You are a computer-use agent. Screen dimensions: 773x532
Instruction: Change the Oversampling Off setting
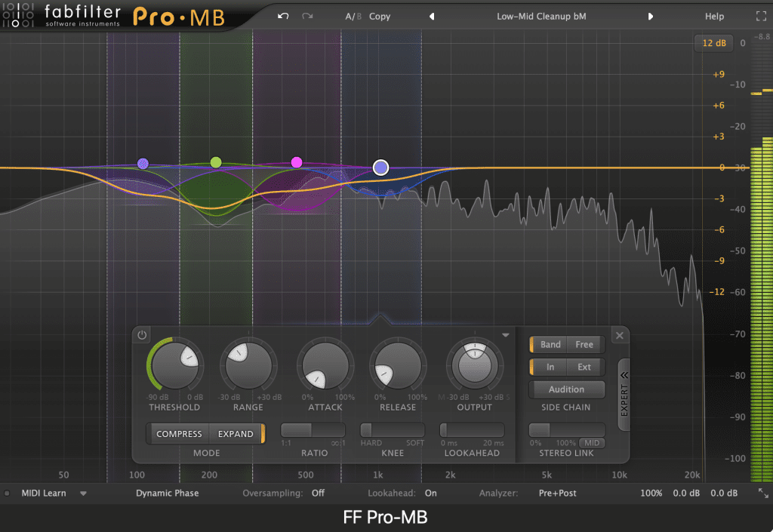coord(318,493)
